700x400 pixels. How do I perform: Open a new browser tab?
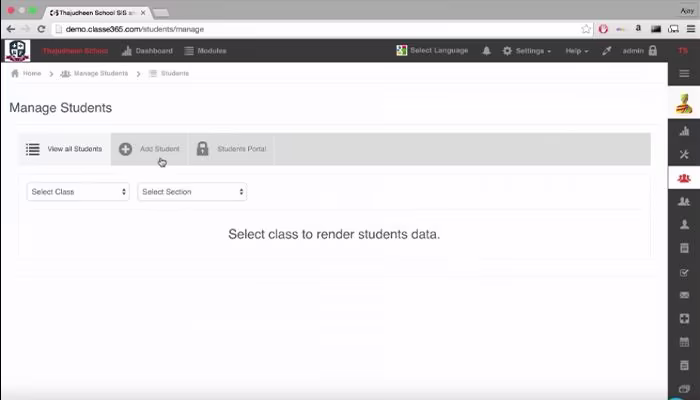161,13
